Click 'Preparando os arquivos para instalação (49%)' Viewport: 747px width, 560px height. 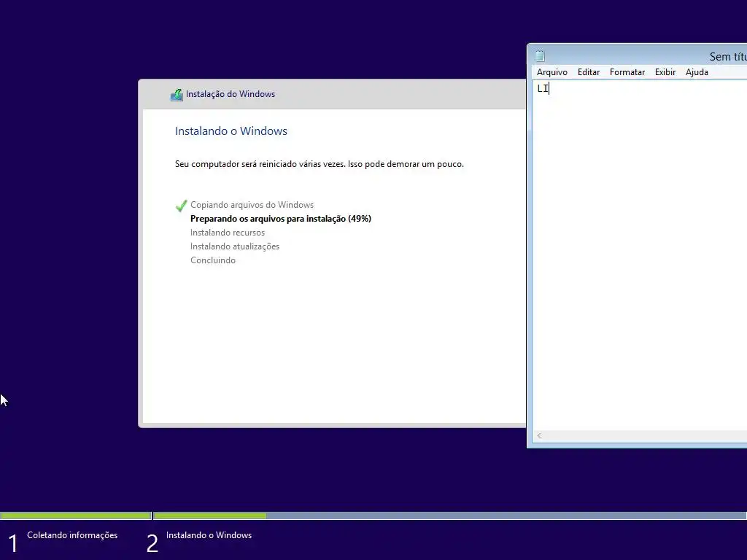pos(281,219)
